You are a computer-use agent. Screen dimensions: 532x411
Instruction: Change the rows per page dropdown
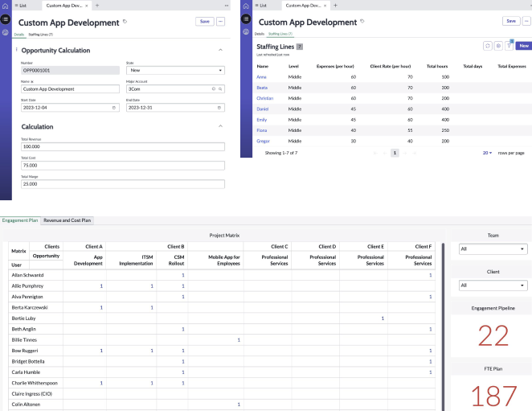click(487, 152)
